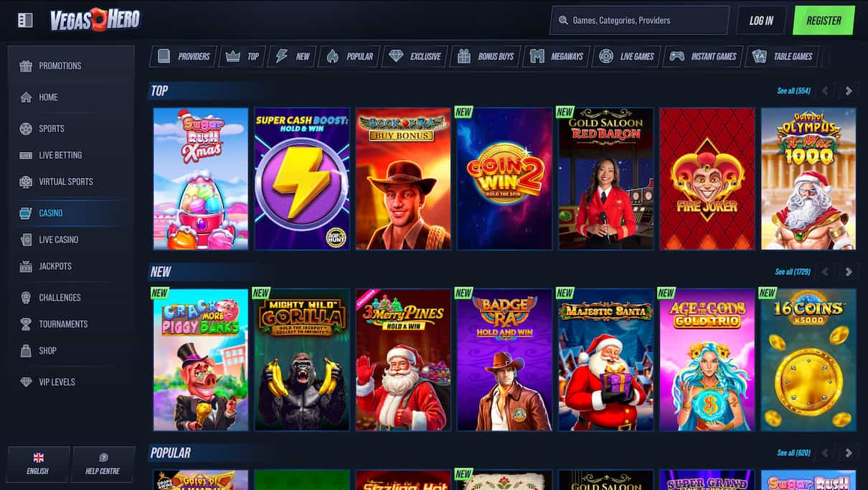Select the New category tab
This screenshot has height=490, width=868.
click(293, 56)
